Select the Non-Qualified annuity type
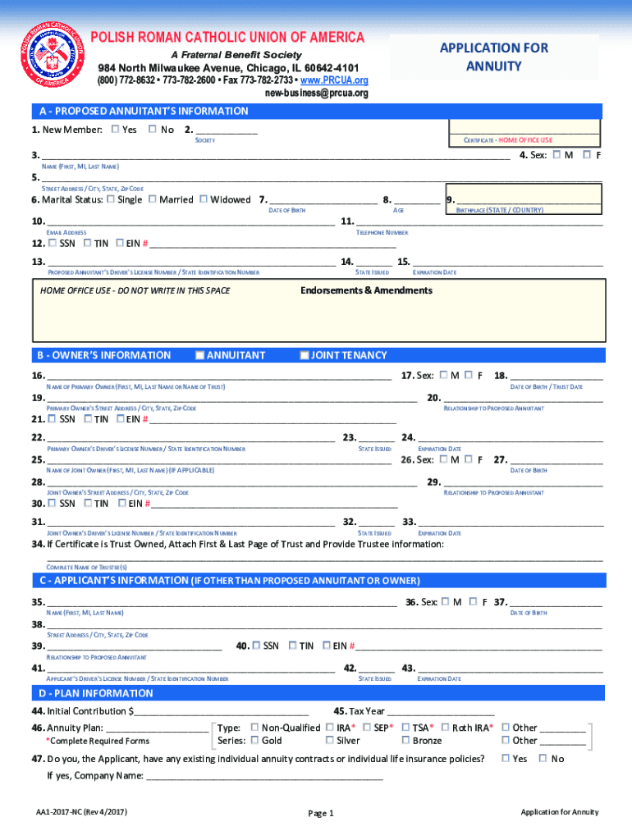 click(x=254, y=728)
